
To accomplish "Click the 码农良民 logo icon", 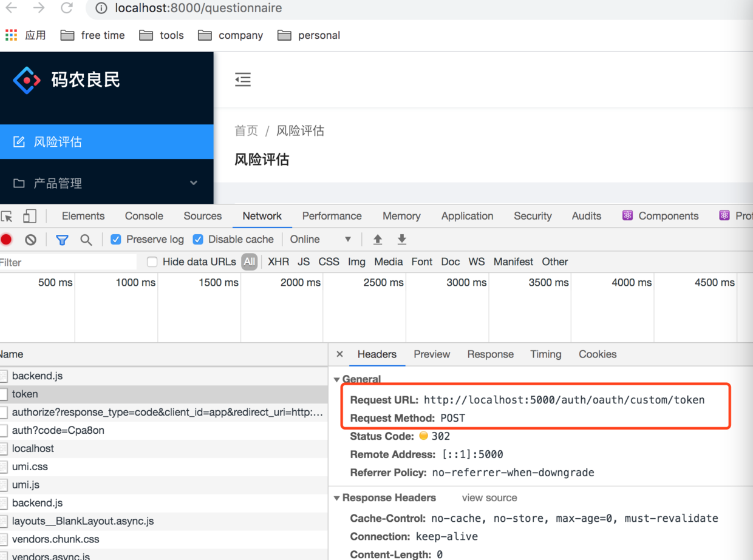I will point(27,80).
